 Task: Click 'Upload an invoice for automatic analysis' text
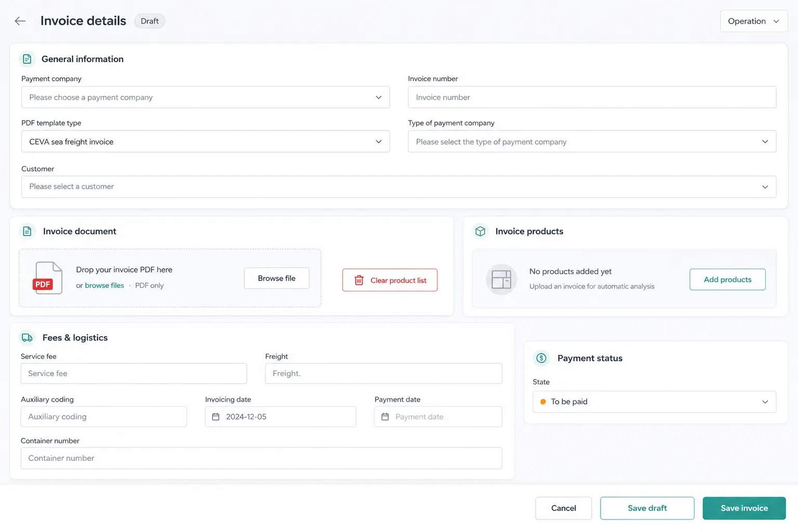[592, 286]
